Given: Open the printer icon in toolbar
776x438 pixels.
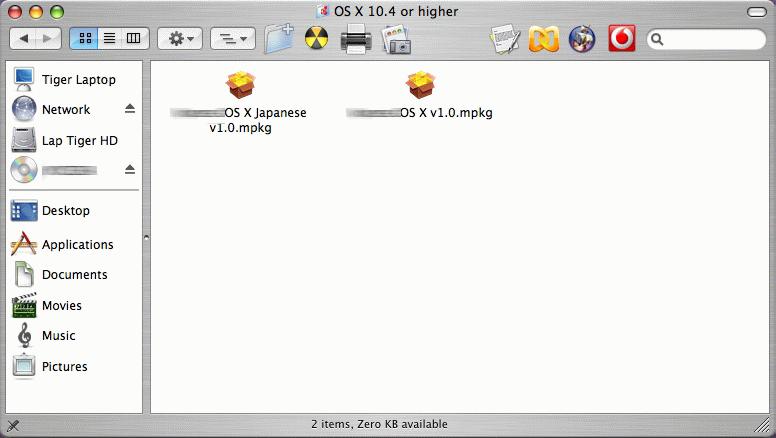Looking at the screenshot, I should point(356,39).
